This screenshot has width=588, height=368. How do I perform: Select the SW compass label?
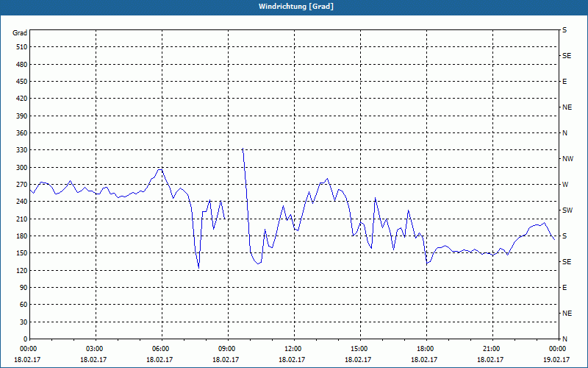point(567,210)
